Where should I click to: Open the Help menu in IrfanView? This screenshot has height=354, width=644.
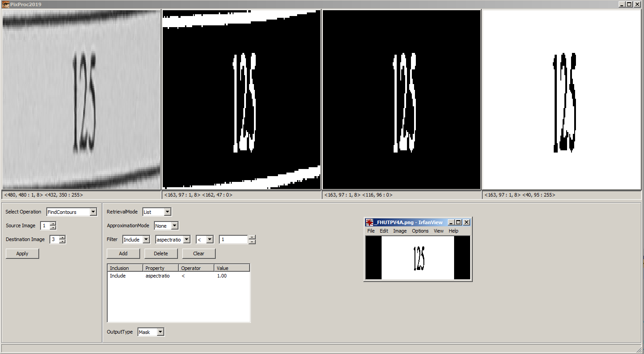[x=453, y=231]
